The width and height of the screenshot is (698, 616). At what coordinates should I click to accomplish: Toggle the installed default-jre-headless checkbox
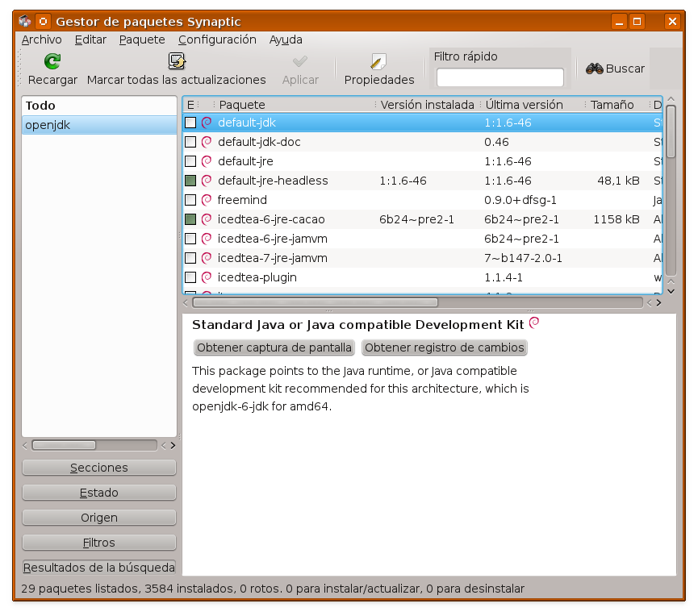pos(190,181)
